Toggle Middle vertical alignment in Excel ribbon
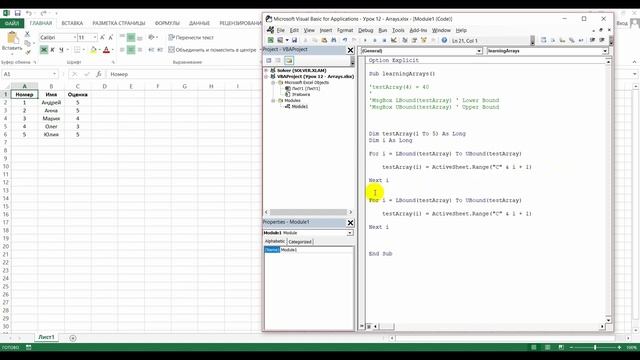 131,38
